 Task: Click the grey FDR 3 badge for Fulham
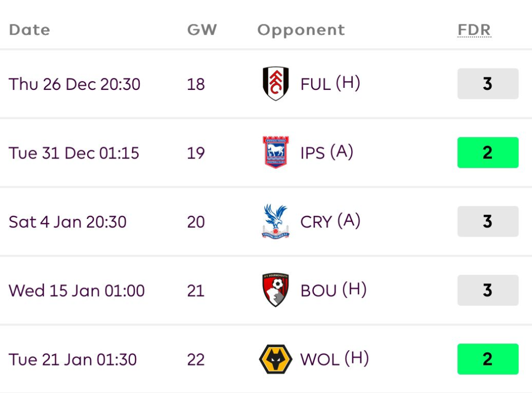[x=487, y=84]
